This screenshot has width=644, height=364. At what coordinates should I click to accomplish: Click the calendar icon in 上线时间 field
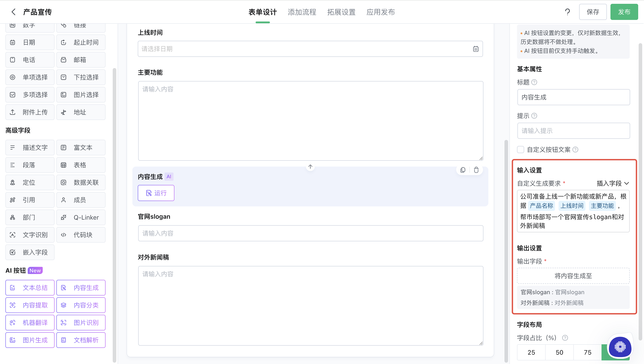[475, 49]
